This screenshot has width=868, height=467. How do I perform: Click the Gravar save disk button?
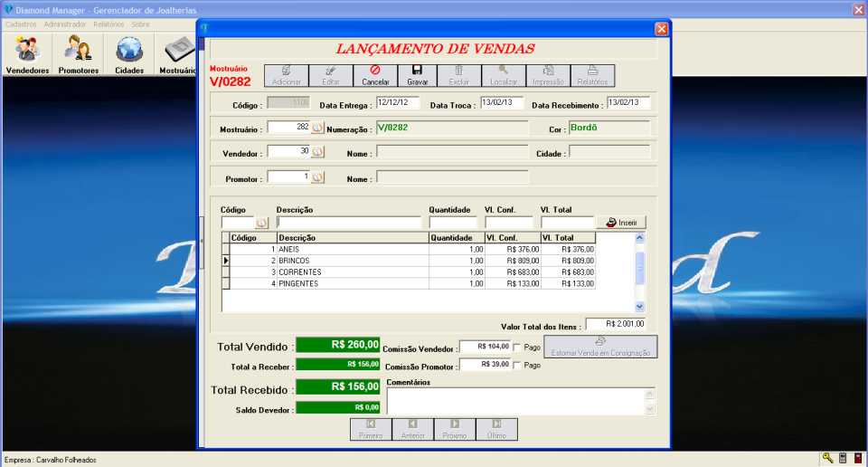coord(417,75)
